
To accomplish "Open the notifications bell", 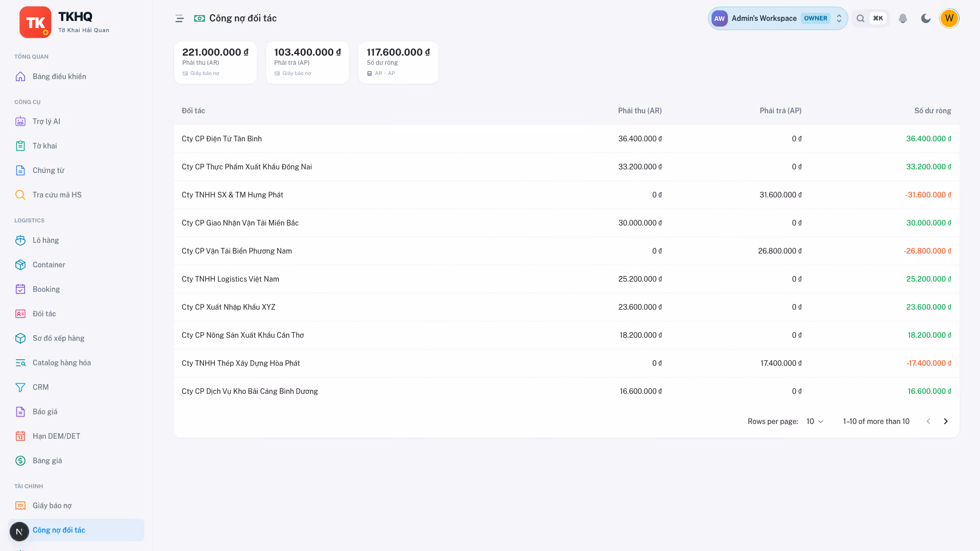I will (902, 18).
